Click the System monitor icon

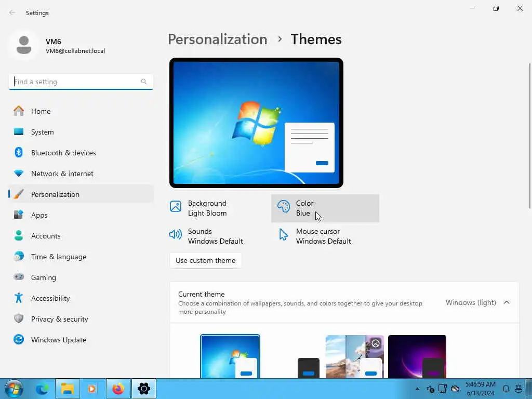(x=19, y=131)
